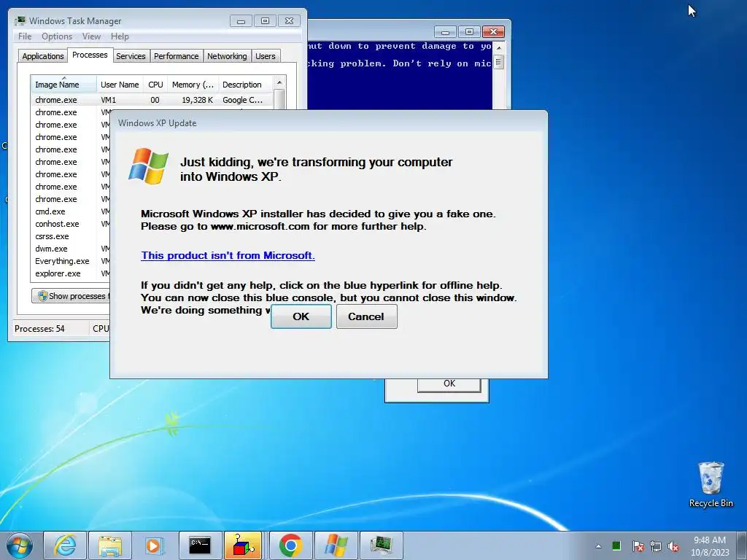The height and width of the screenshot is (560, 747).
Task: Click 'Processes: 54' in status bar
Action: tap(39, 329)
